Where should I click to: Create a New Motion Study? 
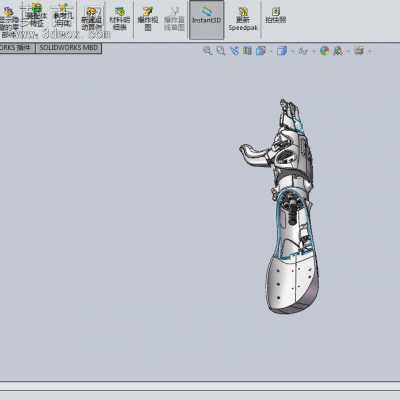tap(91, 20)
